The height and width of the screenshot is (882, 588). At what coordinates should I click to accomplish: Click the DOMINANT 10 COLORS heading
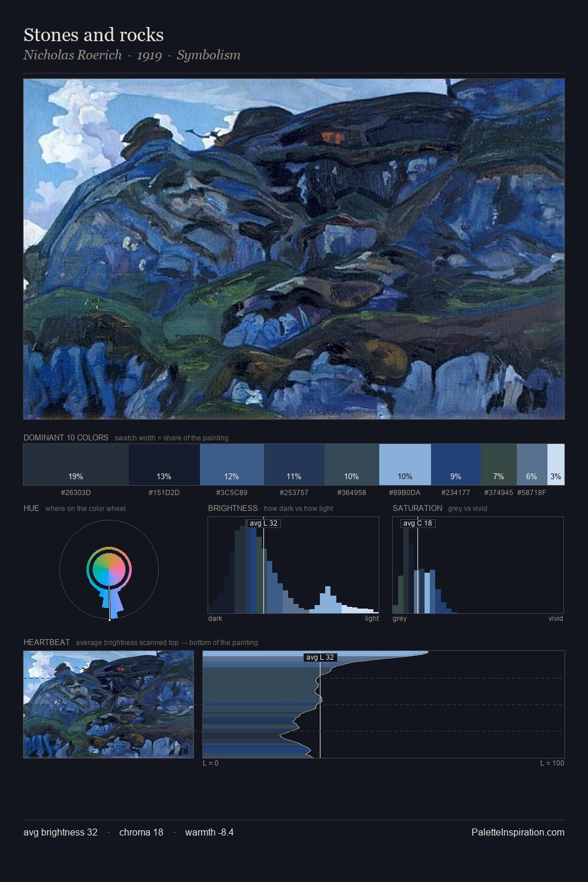(66, 437)
